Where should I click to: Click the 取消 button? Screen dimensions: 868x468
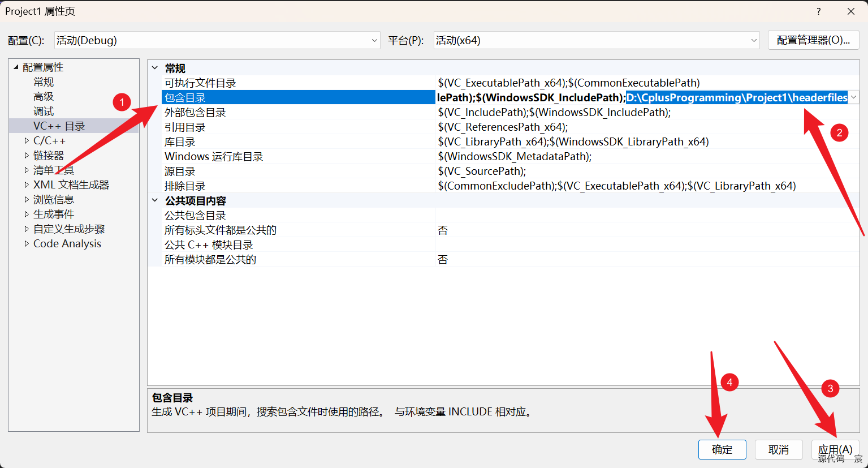pyautogui.click(x=779, y=449)
